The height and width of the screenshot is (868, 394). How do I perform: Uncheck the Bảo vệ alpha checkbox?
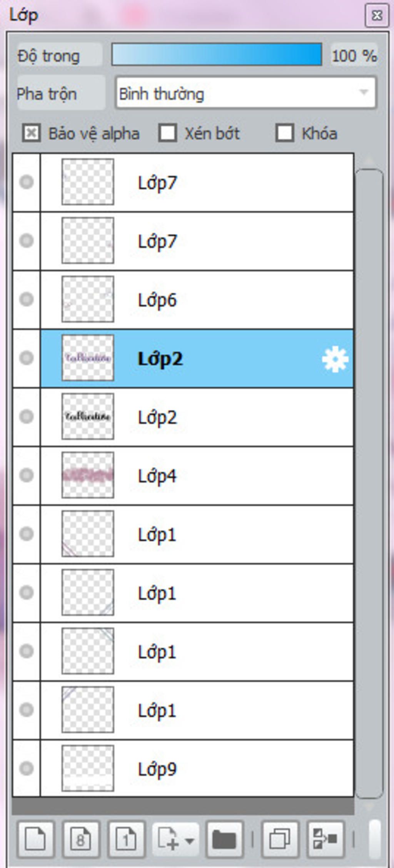(x=31, y=133)
